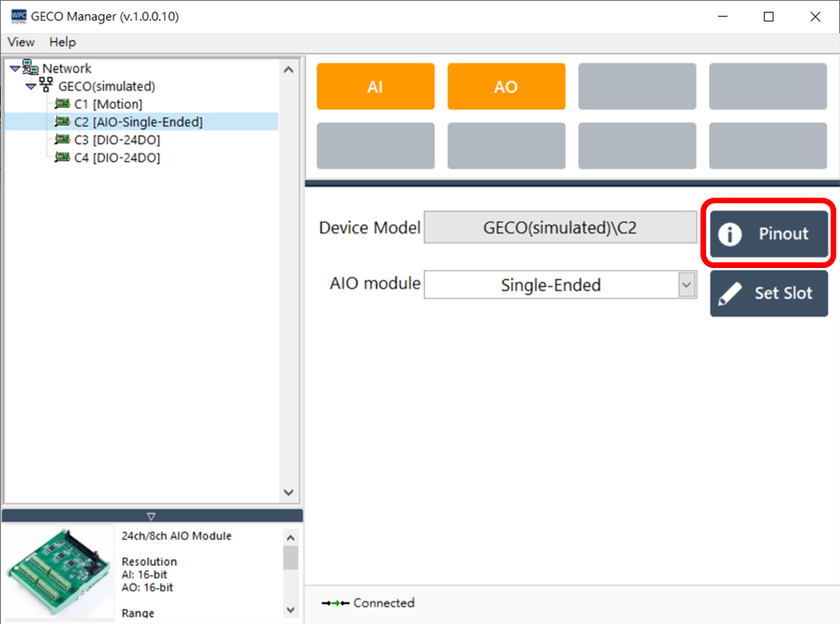The image size is (840, 624).
Task: Collapse the GECO(simulated) tree node
Action: pyautogui.click(x=30, y=85)
